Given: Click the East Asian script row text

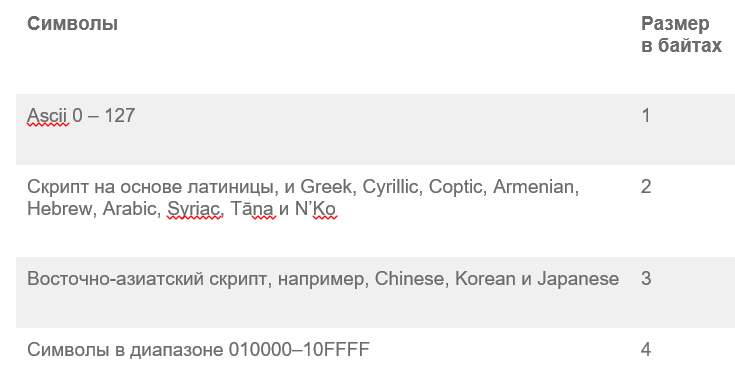Looking at the screenshot, I should coord(323,279).
